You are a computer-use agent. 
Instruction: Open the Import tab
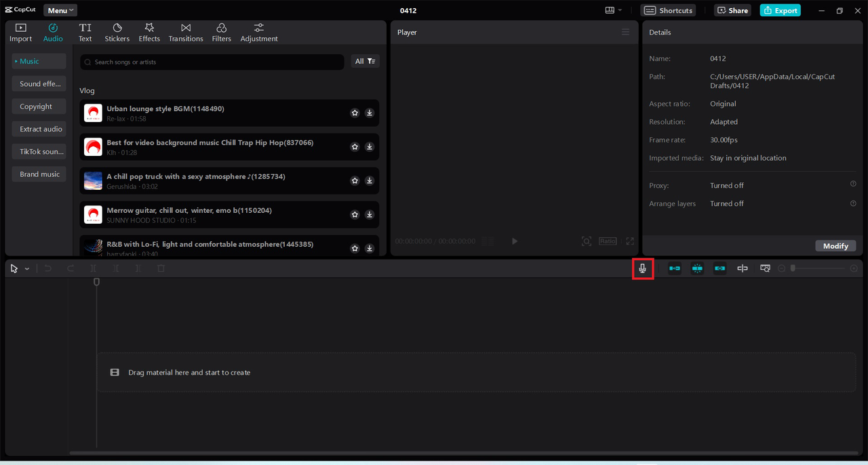(x=20, y=33)
